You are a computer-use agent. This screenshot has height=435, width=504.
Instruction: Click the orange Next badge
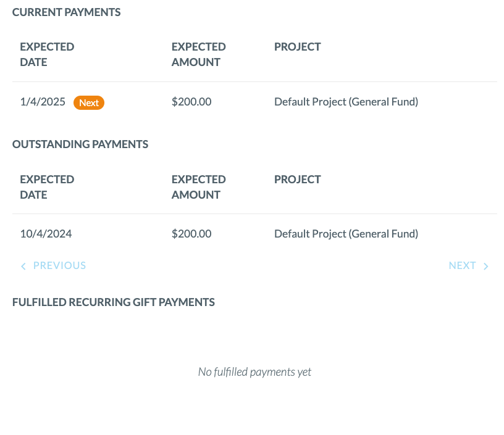tap(89, 102)
